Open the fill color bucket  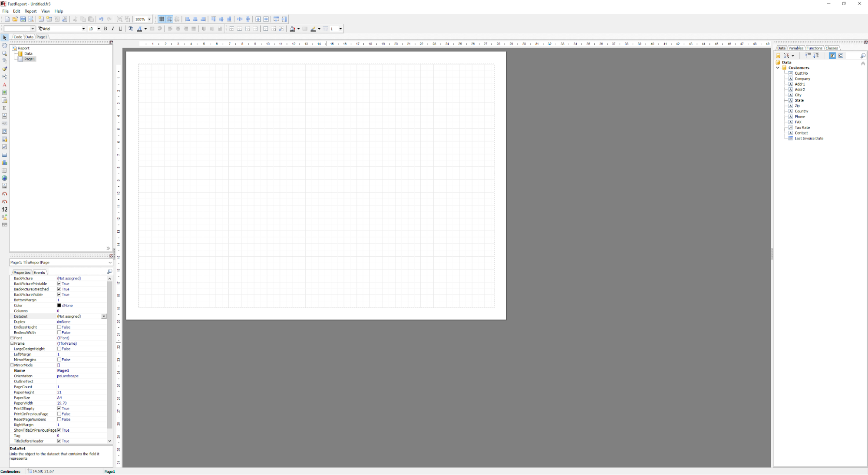click(x=293, y=29)
